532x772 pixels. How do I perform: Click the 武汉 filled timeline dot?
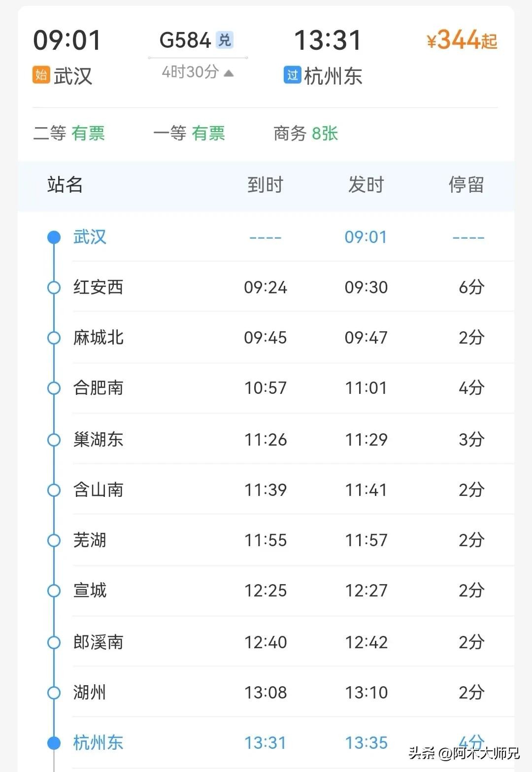click(54, 238)
